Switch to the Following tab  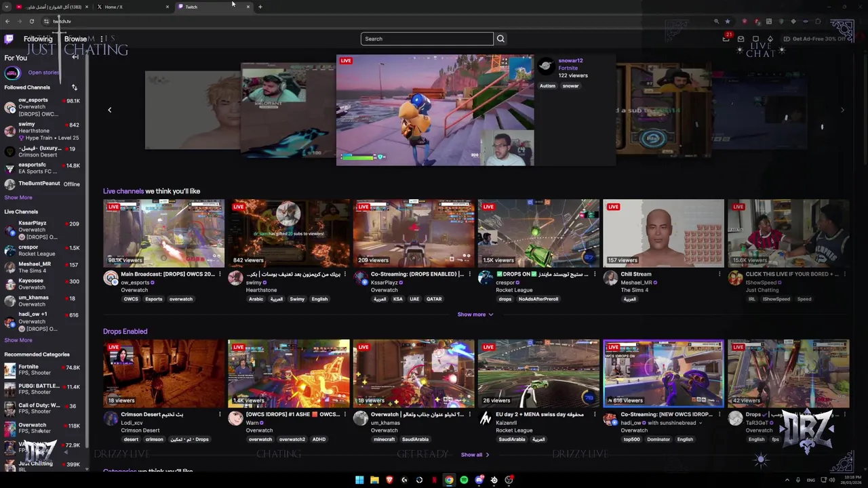[38, 39]
